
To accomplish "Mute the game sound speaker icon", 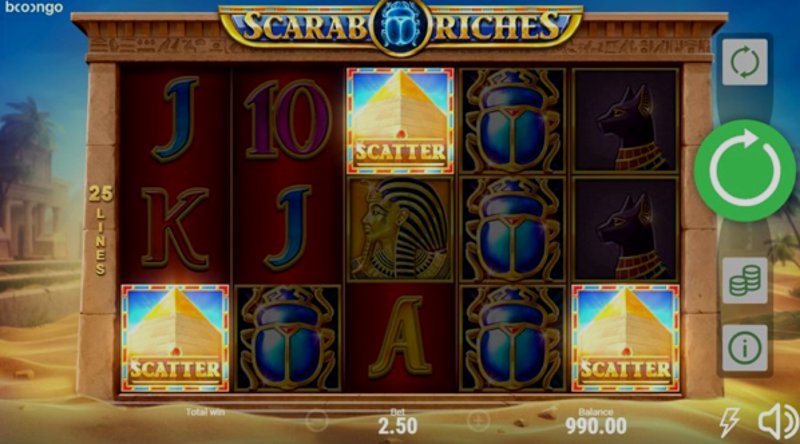I will pyautogui.click(x=778, y=421).
